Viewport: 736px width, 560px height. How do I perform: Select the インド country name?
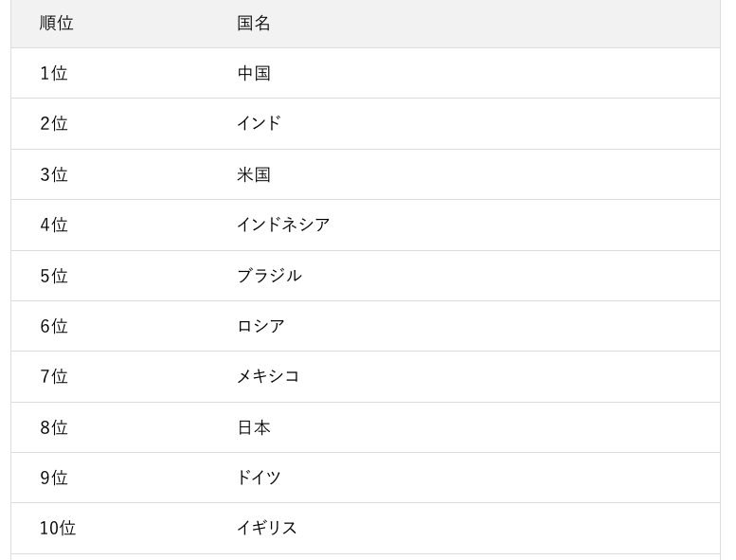pyautogui.click(x=259, y=123)
